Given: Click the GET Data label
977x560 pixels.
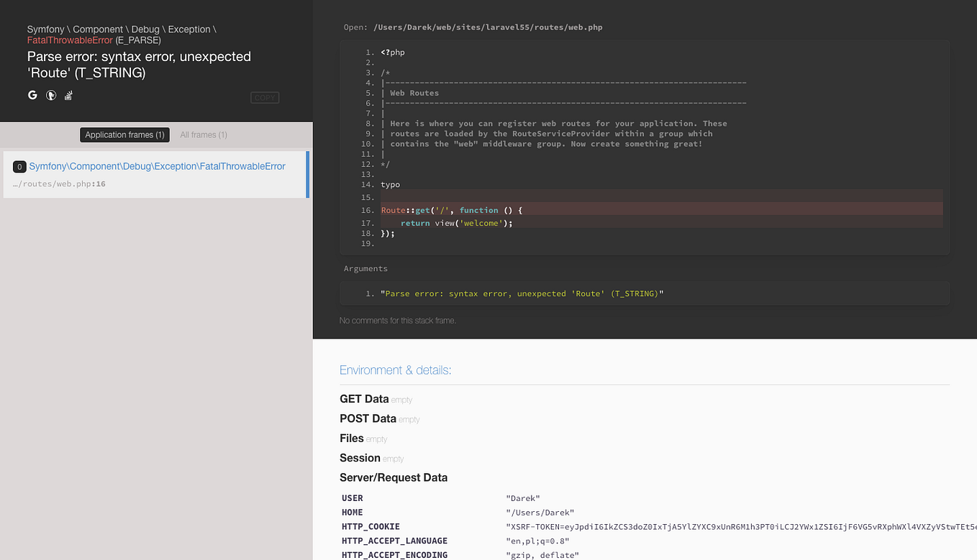Looking at the screenshot, I should (364, 398).
